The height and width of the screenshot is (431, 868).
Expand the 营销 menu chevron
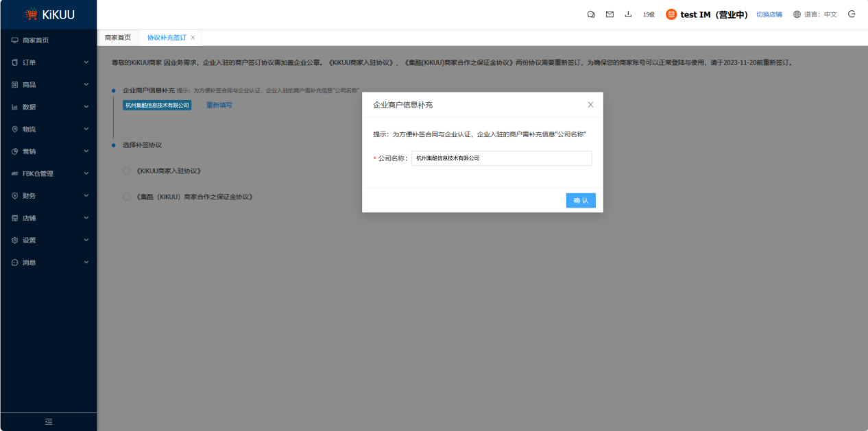click(x=86, y=151)
